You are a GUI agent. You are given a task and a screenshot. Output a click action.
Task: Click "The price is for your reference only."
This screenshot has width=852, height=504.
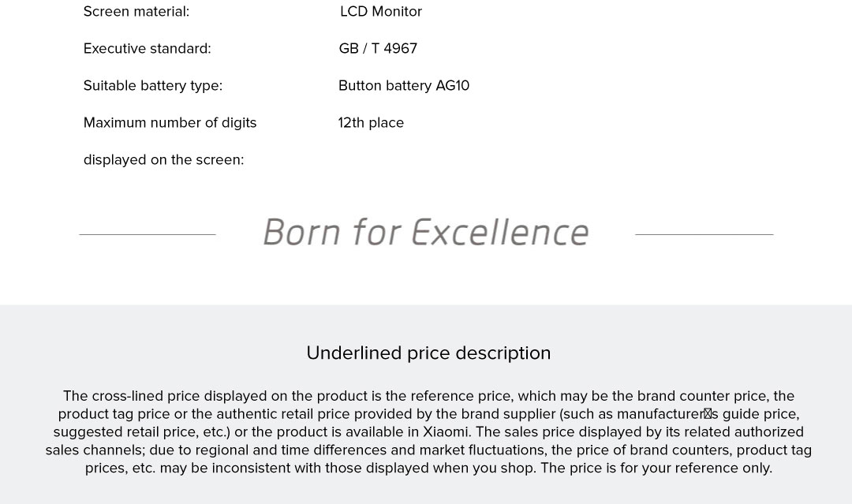coord(656,469)
